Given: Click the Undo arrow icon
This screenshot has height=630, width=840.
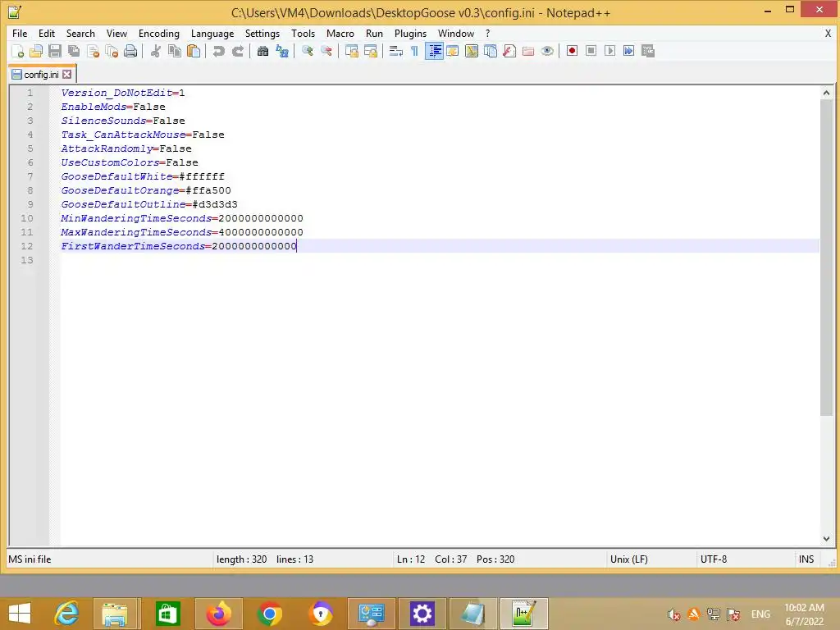Looking at the screenshot, I should [x=218, y=51].
